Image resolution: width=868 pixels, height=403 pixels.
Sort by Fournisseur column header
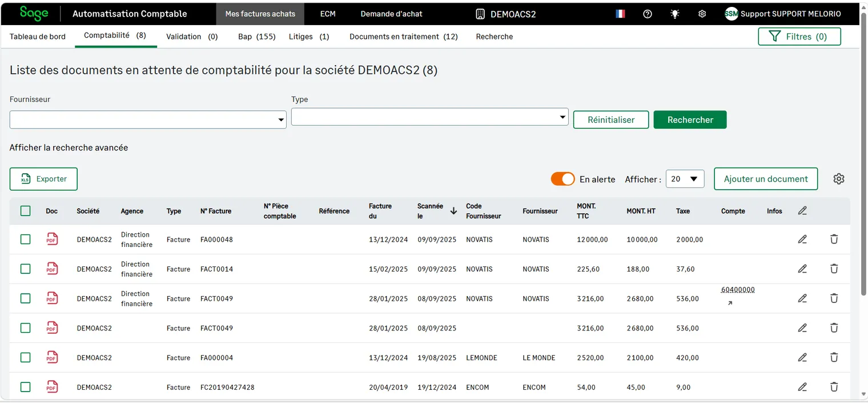click(540, 211)
